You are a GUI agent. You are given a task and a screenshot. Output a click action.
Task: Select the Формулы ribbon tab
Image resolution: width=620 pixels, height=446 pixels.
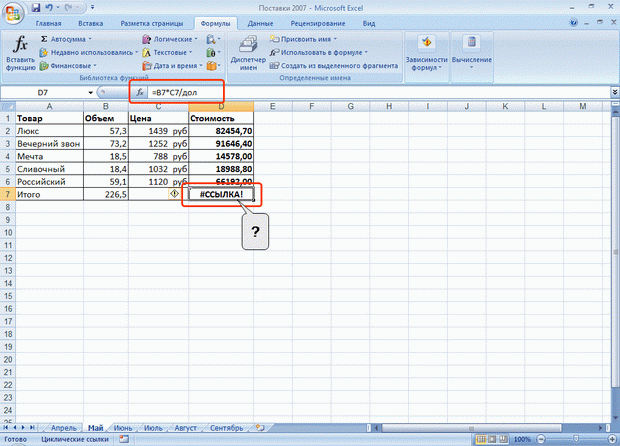tap(215, 23)
